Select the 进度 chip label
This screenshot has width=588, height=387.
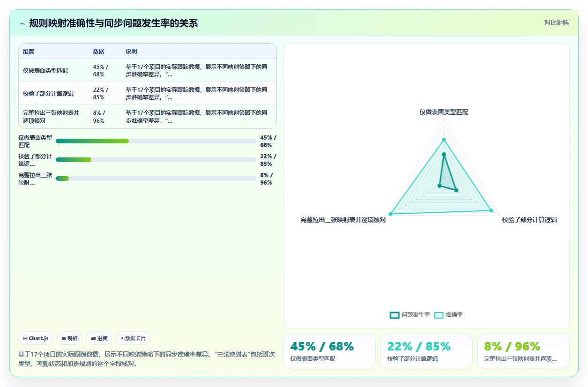(x=103, y=338)
